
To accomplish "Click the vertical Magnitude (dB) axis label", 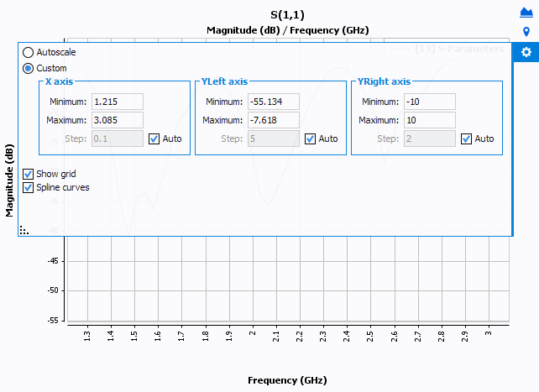I will (x=9, y=180).
